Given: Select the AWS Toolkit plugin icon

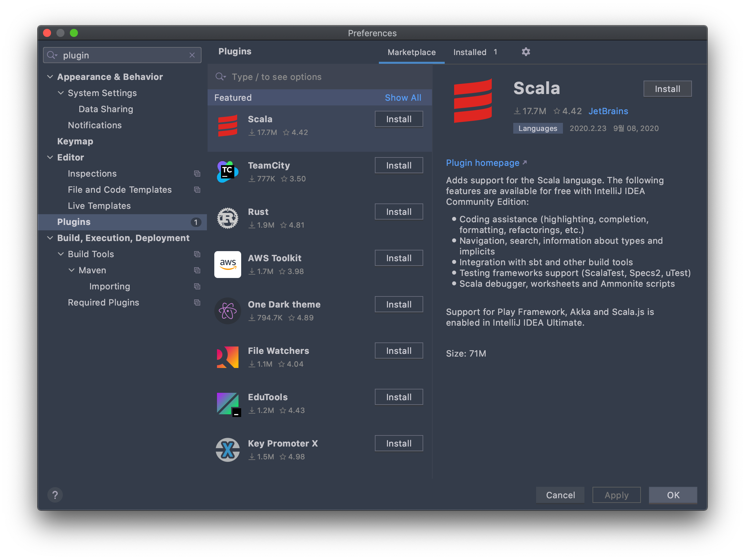Looking at the screenshot, I should tap(228, 264).
